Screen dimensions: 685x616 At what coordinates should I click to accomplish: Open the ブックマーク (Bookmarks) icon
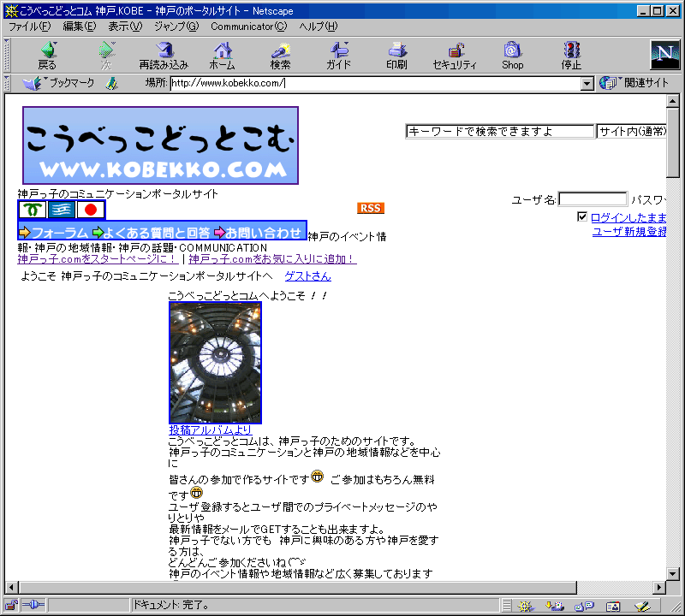coord(59,82)
